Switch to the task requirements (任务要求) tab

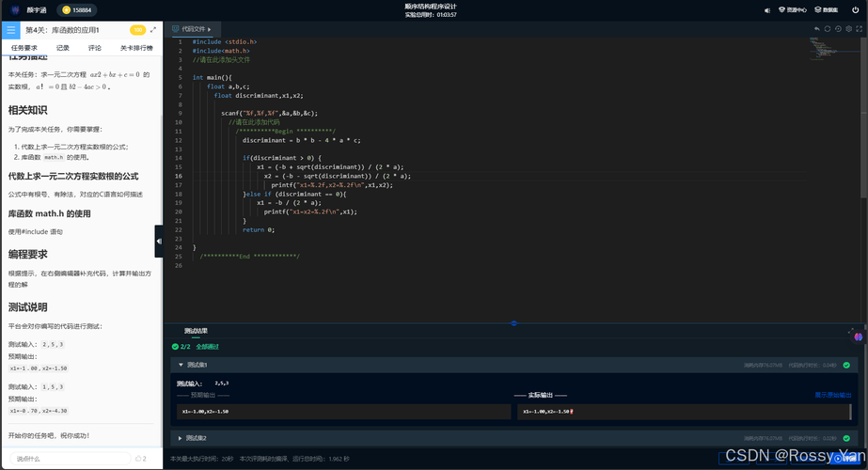tap(24, 48)
